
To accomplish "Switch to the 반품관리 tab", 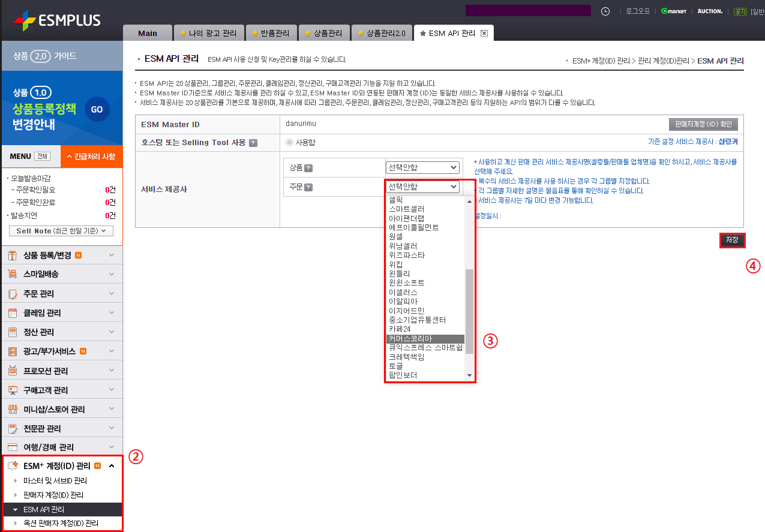I will (272, 34).
